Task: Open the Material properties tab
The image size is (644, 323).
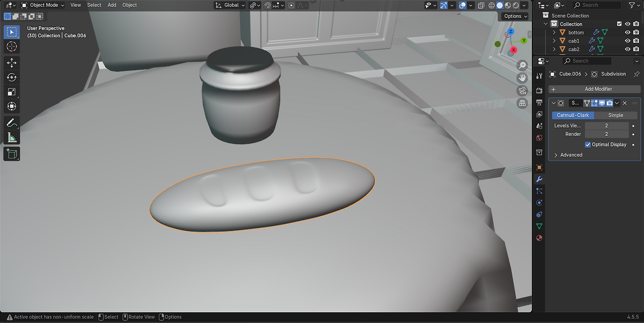Action: click(539, 238)
